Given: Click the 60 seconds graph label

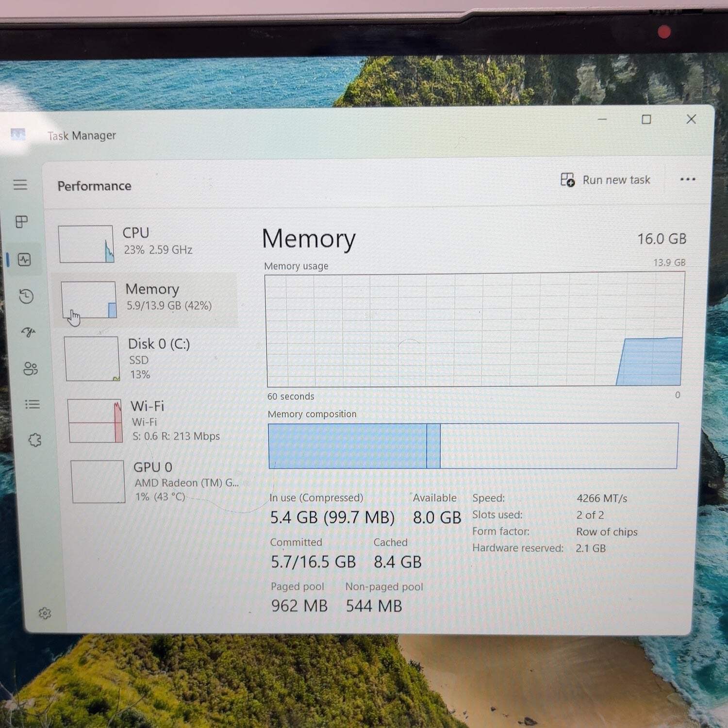Looking at the screenshot, I should (291, 396).
